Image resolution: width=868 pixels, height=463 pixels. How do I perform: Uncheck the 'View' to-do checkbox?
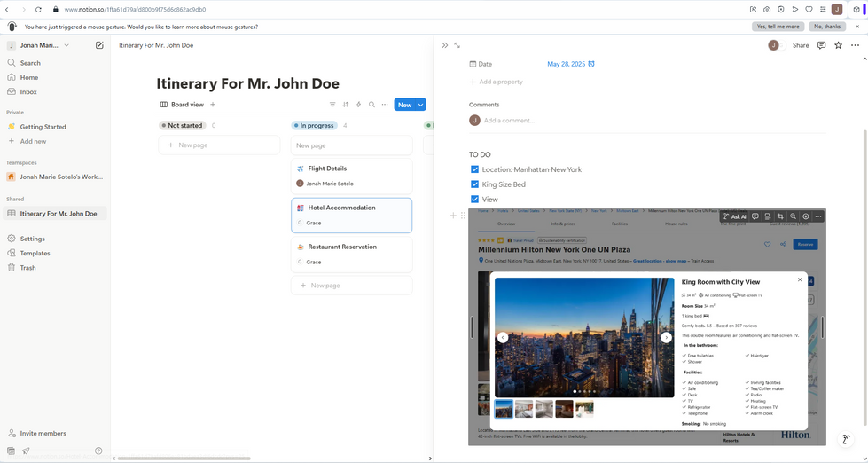pos(474,200)
